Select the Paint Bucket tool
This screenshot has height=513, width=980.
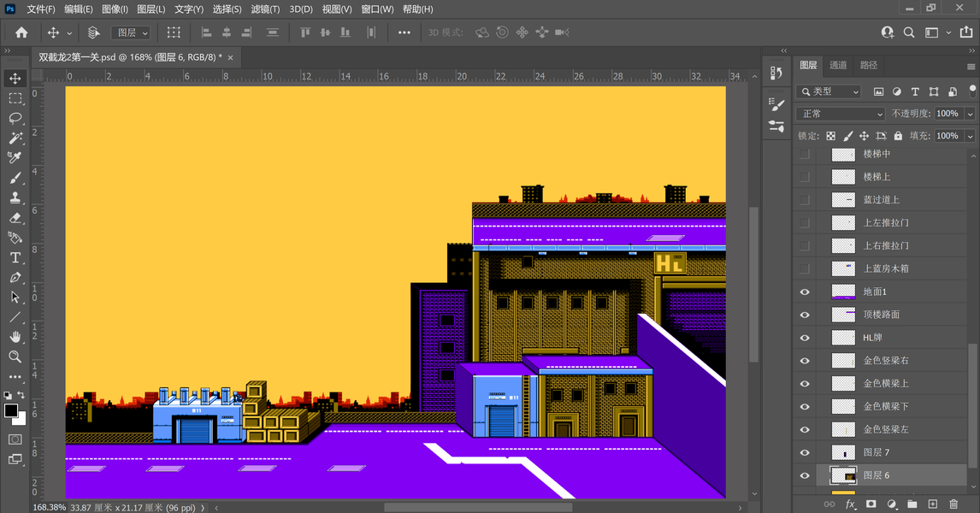tap(15, 238)
